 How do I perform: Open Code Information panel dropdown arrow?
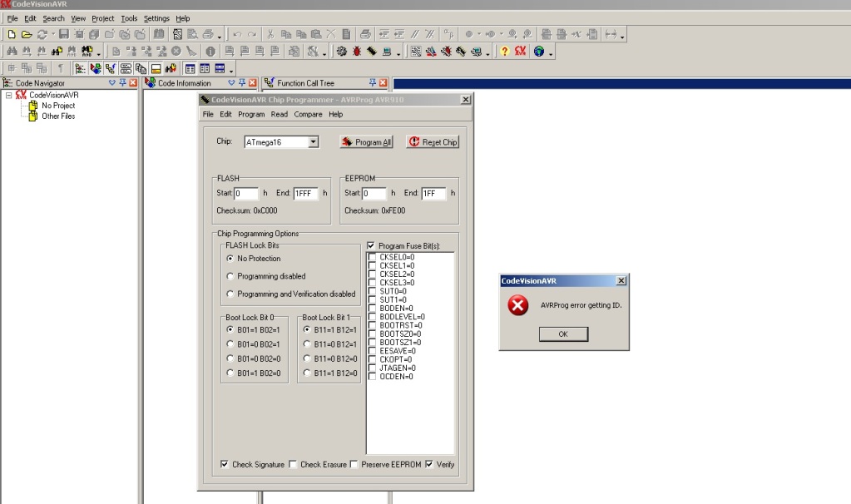pyautogui.click(x=232, y=82)
